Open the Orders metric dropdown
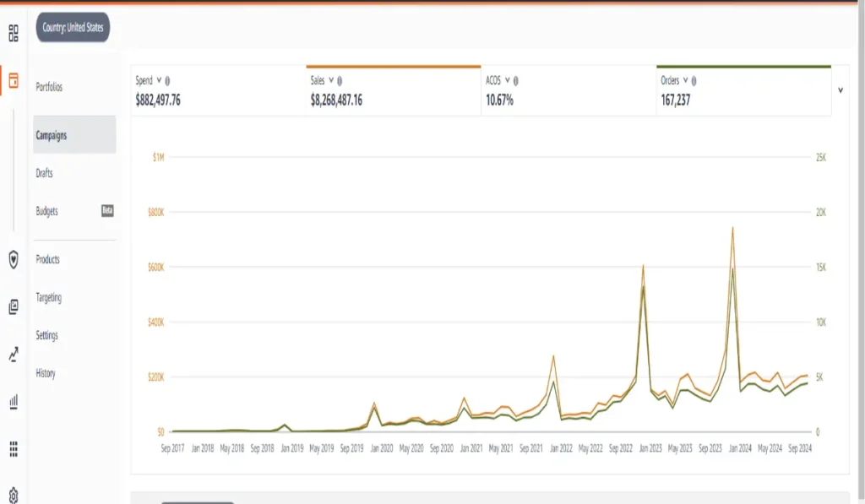This screenshot has height=504, width=865. coord(685,81)
